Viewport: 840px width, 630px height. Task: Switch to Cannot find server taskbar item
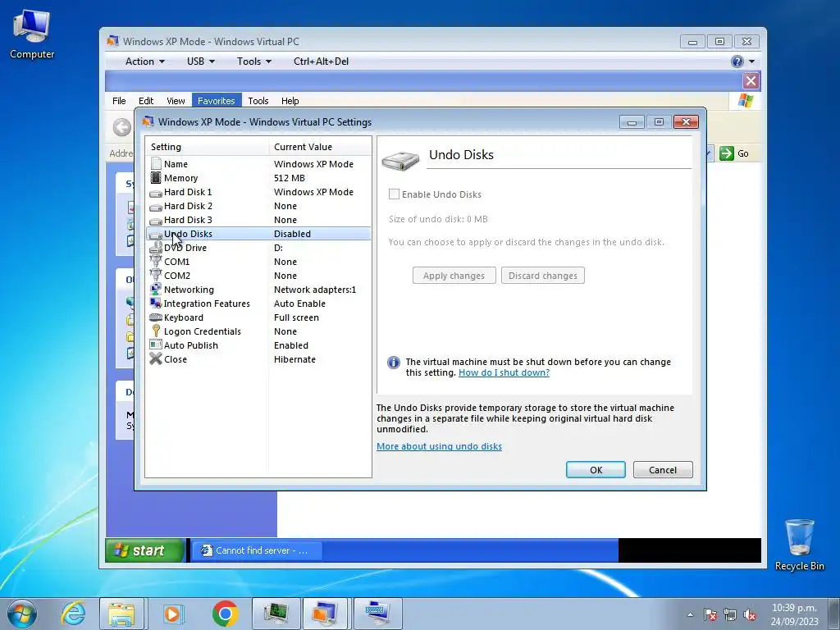point(256,550)
